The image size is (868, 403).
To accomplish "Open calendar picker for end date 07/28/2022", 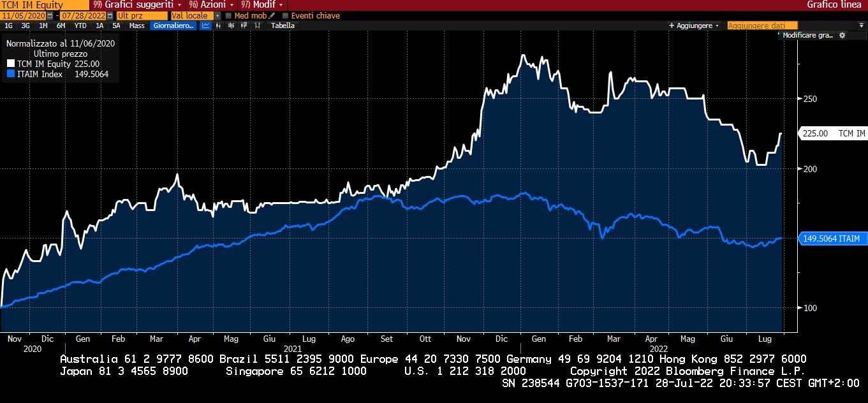I will point(110,15).
